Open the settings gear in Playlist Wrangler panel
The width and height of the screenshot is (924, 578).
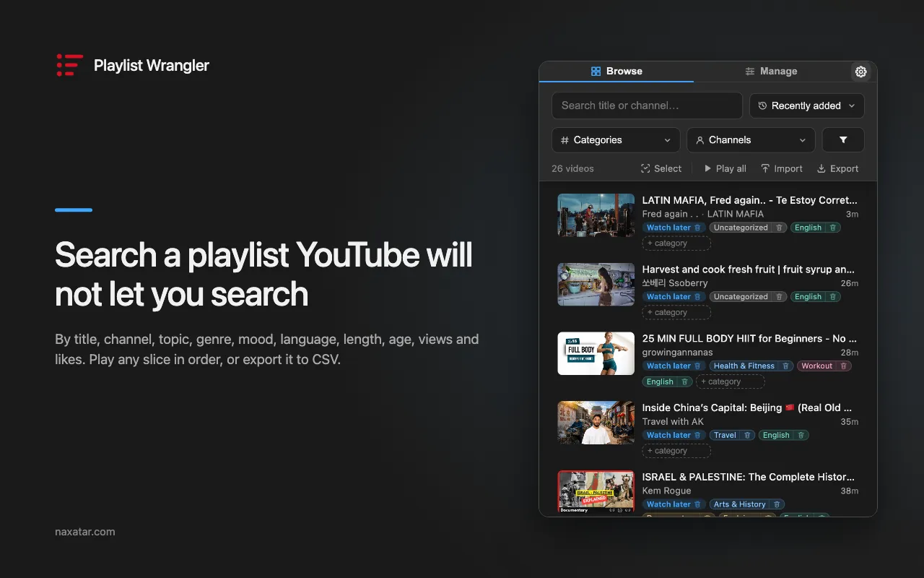point(860,72)
